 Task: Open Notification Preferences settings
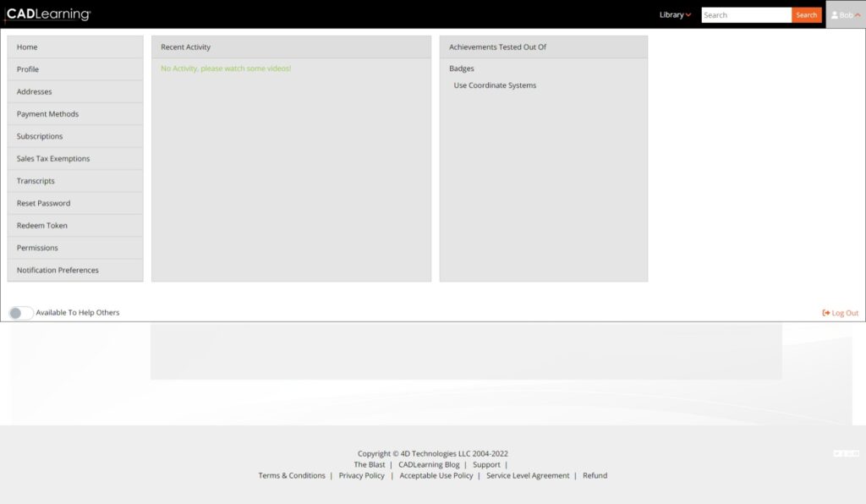point(58,271)
